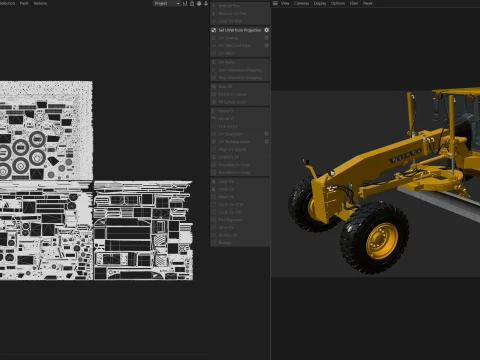Open the viewport Options menu
This screenshot has height=360, width=480.
(x=338, y=3)
